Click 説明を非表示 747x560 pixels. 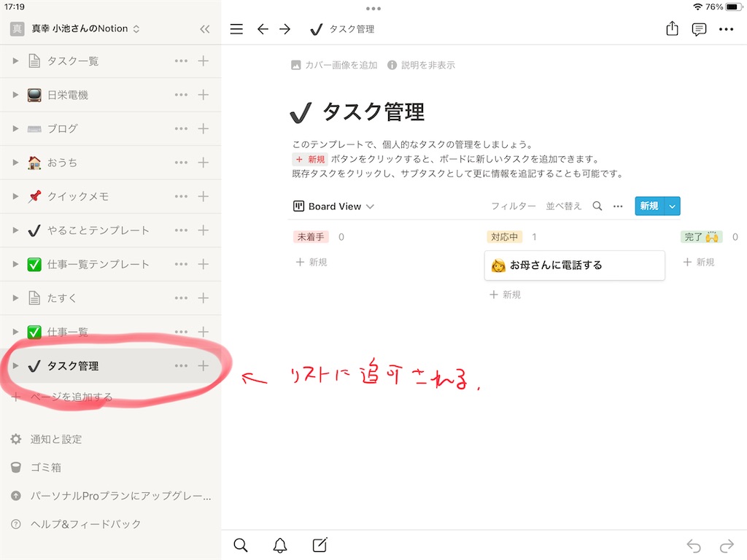point(421,65)
